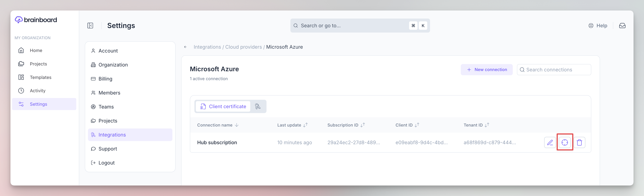Switch to the key authentication tab icon
Image resolution: width=644 pixels, height=196 pixels.
click(258, 107)
